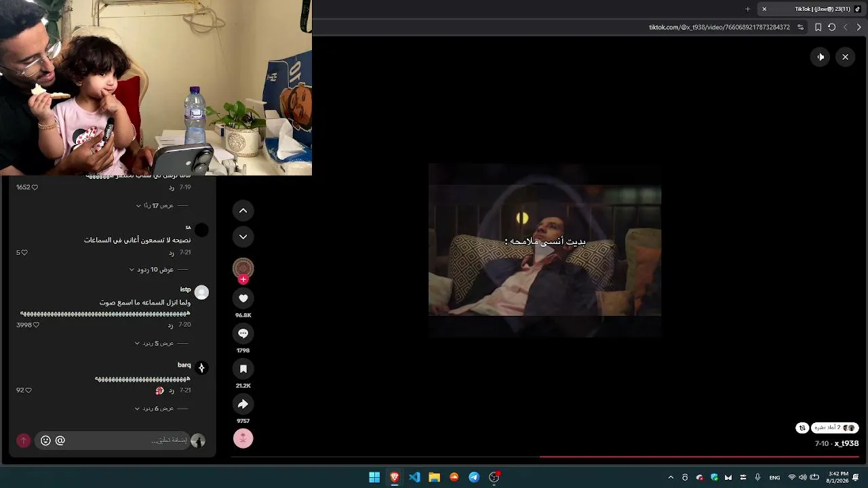Like the video with the heart icon
Image resolution: width=868 pixels, height=488 pixels.
[x=243, y=298]
